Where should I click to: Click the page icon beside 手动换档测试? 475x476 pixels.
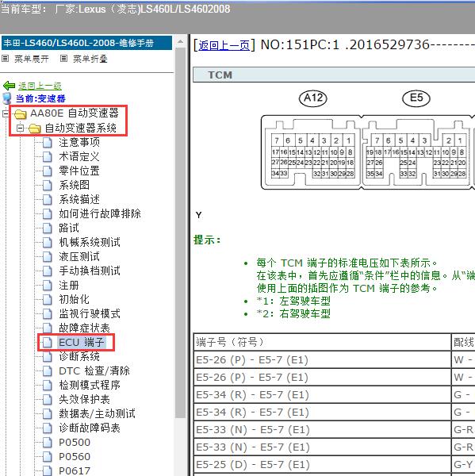click(48, 271)
